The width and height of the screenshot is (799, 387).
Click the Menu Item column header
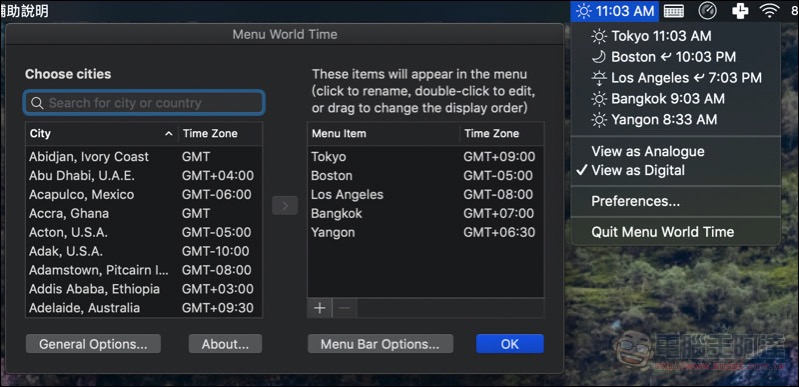click(x=383, y=134)
